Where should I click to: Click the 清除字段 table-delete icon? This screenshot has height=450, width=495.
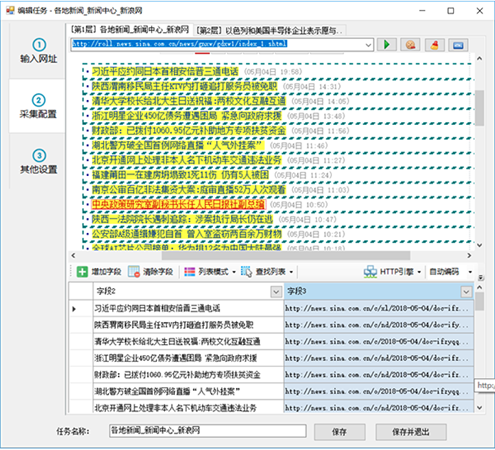(x=134, y=272)
